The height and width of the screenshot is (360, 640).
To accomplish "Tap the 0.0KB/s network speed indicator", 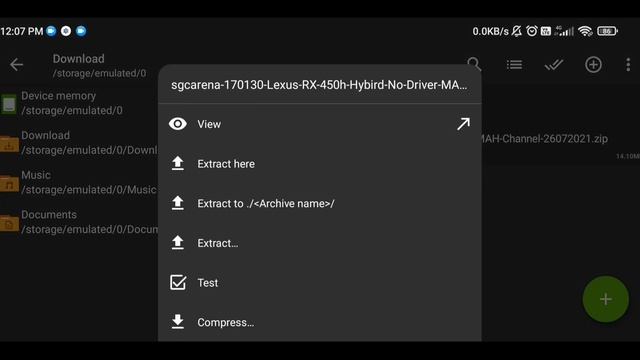I will tap(491, 31).
